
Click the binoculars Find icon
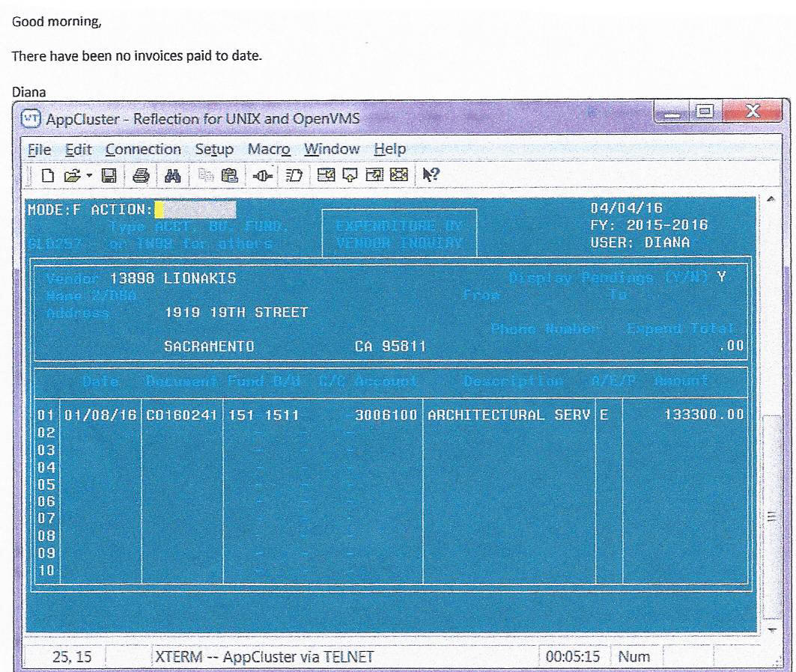(172, 175)
